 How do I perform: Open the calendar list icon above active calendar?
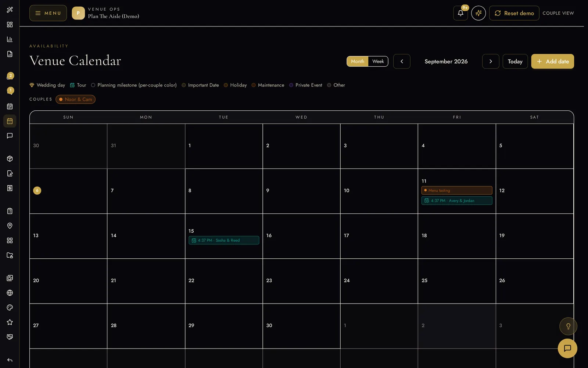10,106
